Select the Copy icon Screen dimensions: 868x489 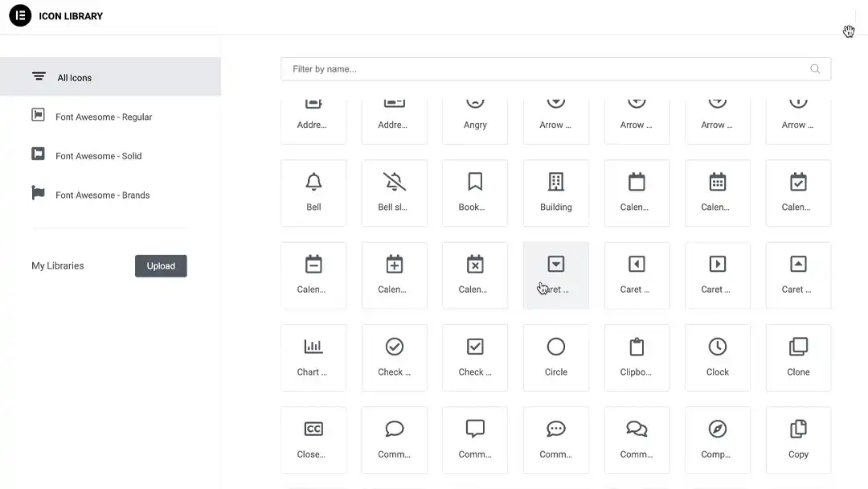pos(798,439)
